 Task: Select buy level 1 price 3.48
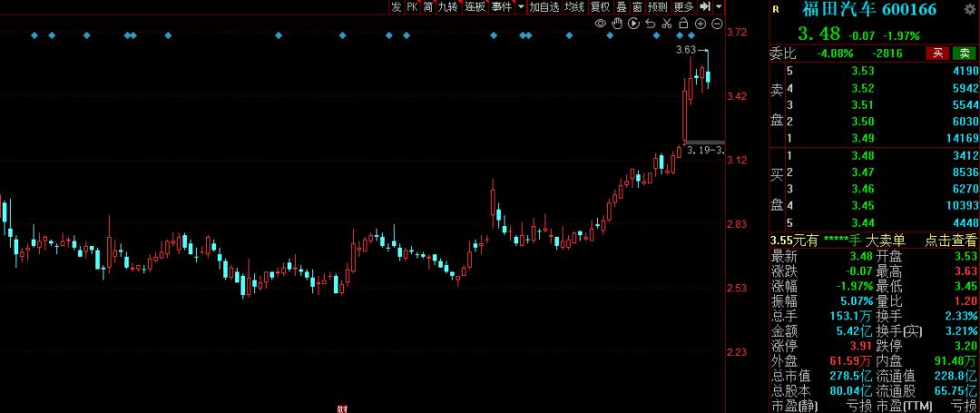pos(863,155)
